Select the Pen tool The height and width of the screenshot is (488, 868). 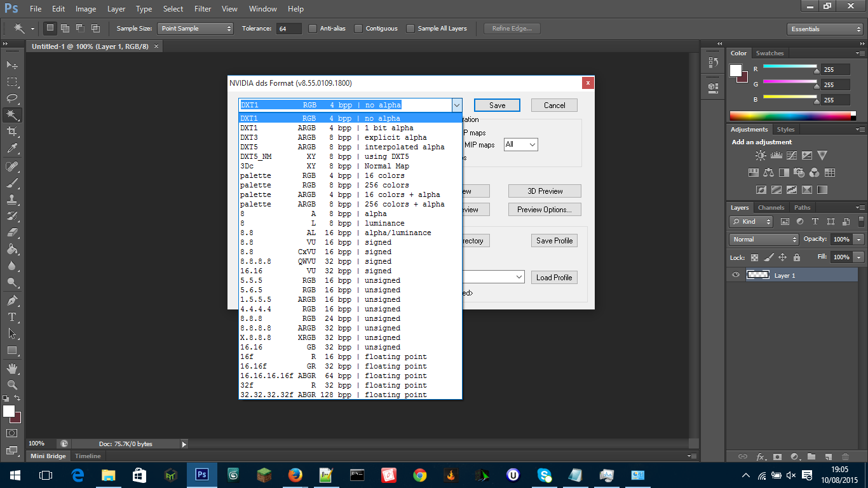pos(12,301)
